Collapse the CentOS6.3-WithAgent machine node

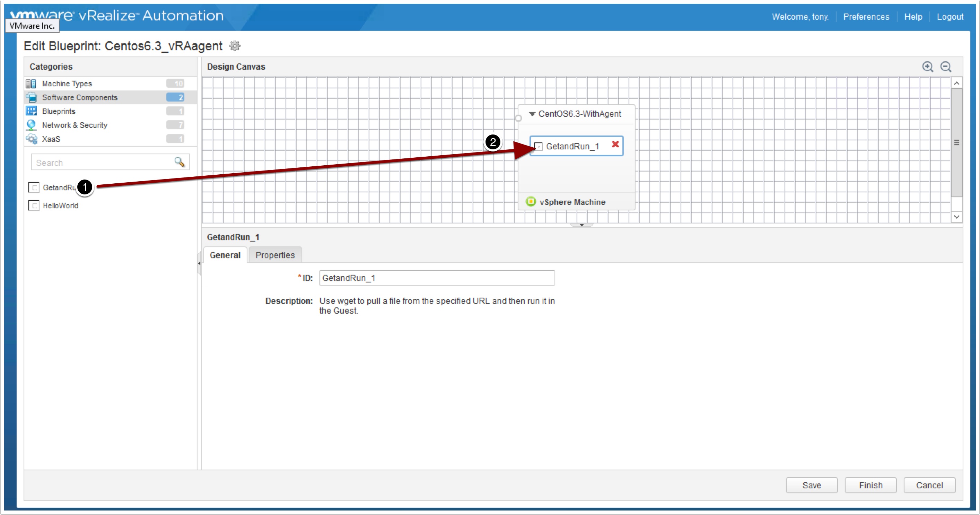tap(532, 114)
